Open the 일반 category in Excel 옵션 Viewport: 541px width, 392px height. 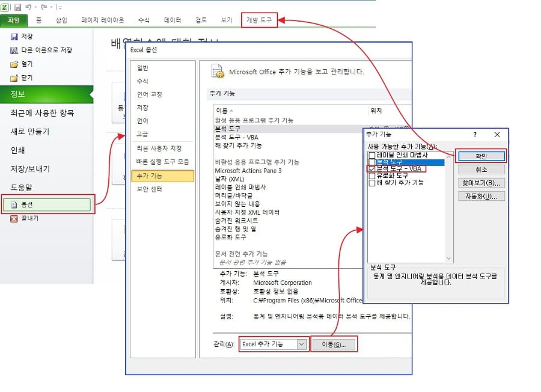click(x=142, y=68)
